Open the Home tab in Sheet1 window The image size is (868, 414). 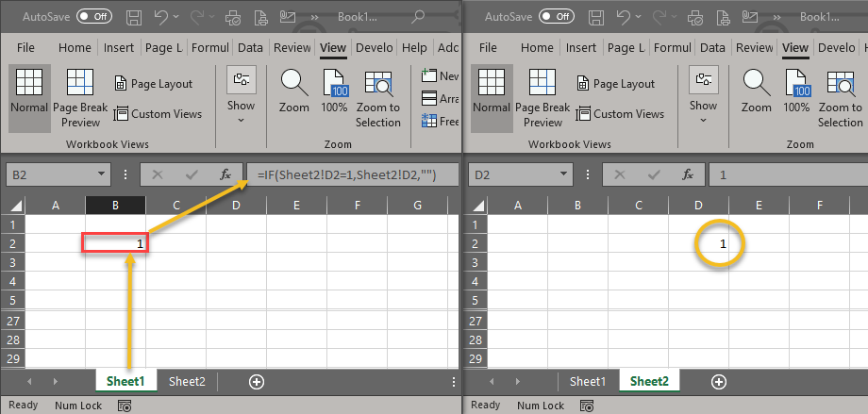[x=75, y=48]
